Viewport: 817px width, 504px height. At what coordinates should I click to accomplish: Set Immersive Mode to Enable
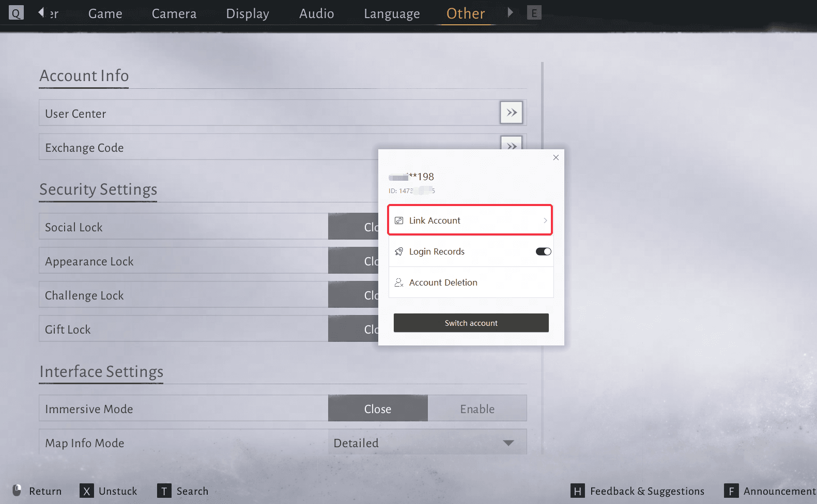[x=477, y=409]
